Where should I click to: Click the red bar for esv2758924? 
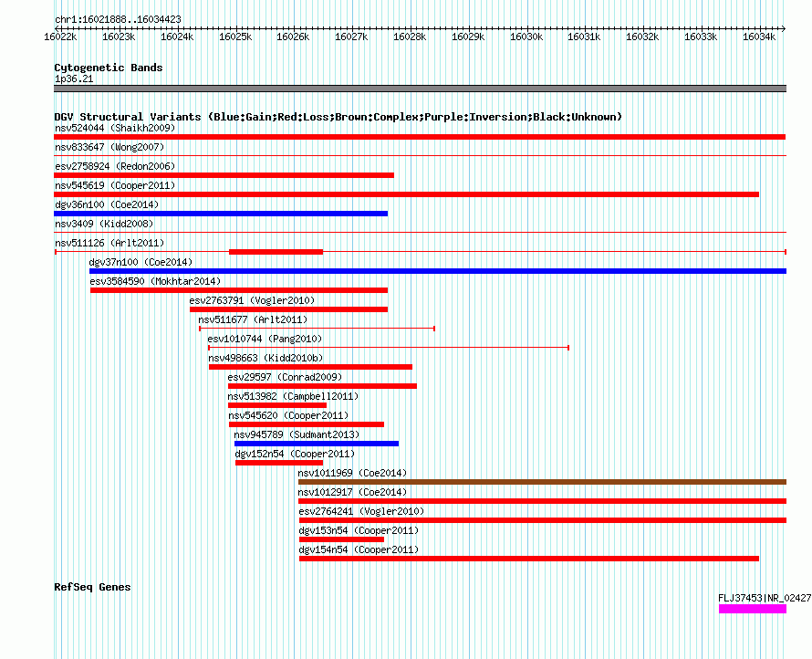224,175
